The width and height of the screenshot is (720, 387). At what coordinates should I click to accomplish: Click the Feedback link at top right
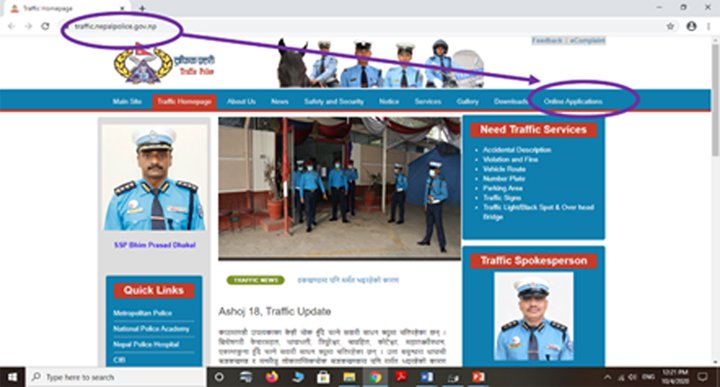(547, 40)
